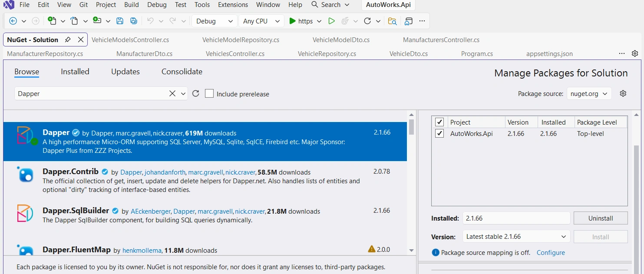Click the Add New Item toolbar icon
644x274 pixels.
(x=97, y=21)
